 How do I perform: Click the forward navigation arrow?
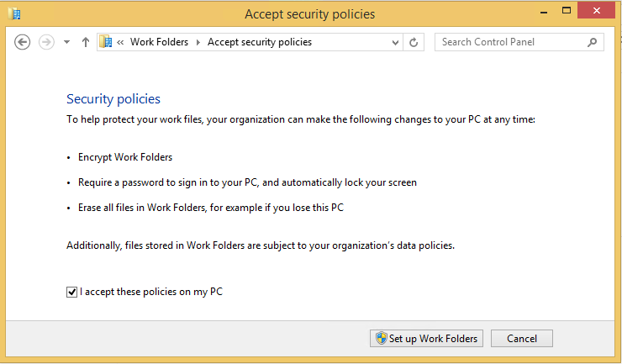(x=46, y=42)
